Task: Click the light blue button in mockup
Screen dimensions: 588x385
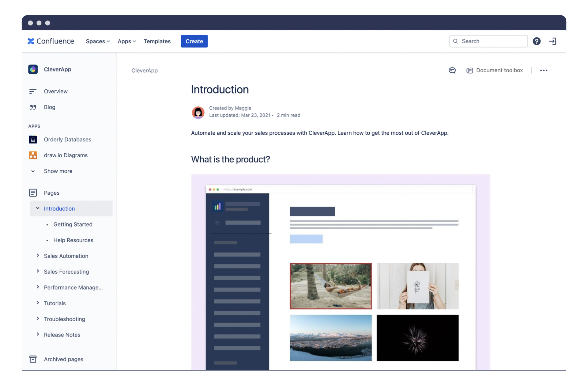Action: pos(306,239)
